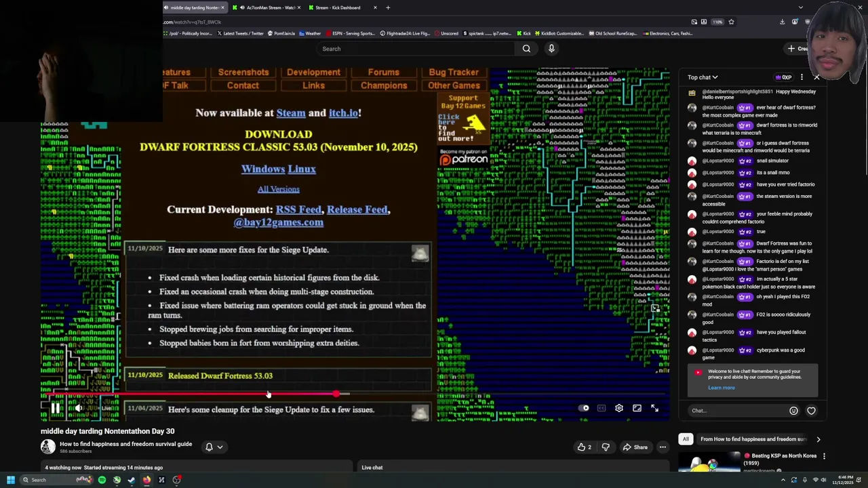Open Spotify from the taskbar
The width and height of the screenshot is (868, 488).
[102, 480]
